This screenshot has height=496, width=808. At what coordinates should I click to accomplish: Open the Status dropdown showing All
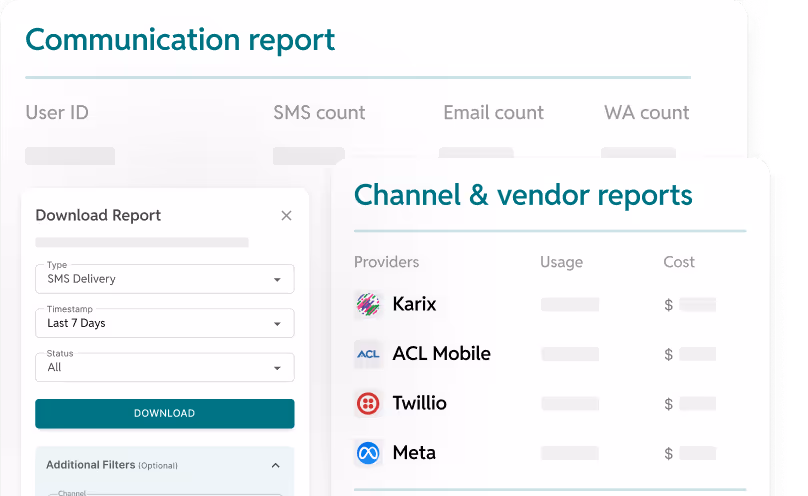165,368
